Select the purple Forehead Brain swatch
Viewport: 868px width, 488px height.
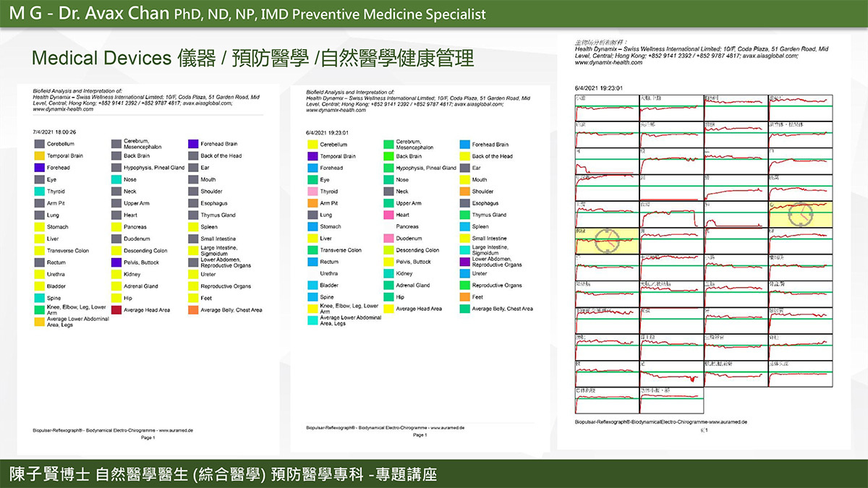pyautogui.click(x=193, y=145)
